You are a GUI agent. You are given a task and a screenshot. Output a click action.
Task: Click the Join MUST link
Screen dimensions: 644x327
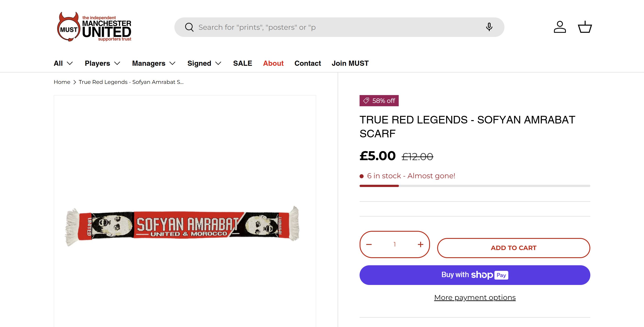tap(350, 63)
